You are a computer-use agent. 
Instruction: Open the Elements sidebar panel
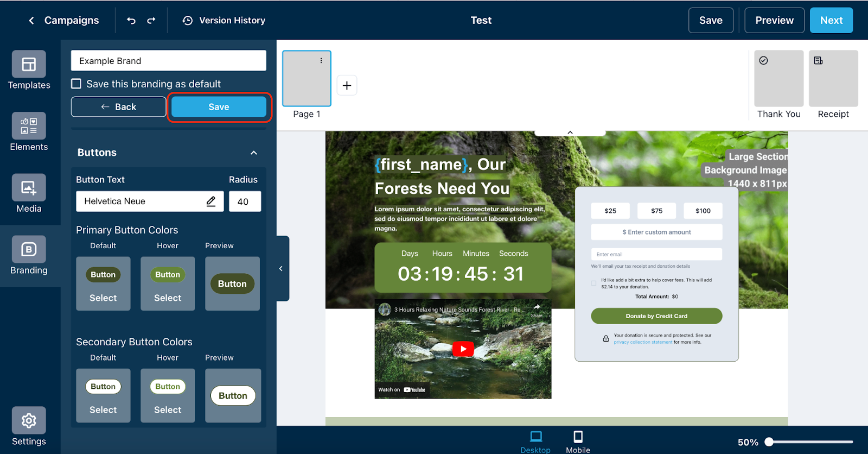[x=29, y=132]
